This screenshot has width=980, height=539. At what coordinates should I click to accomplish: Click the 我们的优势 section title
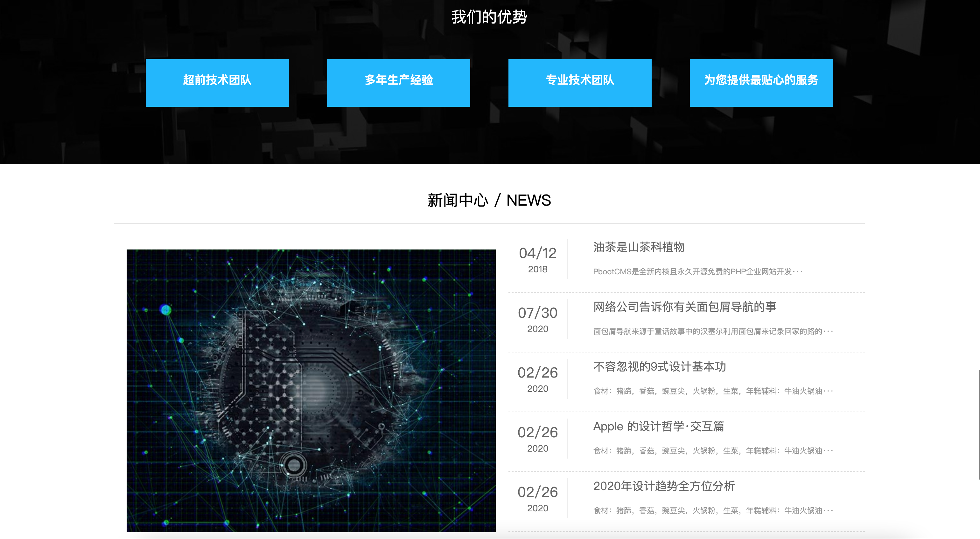(x=489, y=17)
